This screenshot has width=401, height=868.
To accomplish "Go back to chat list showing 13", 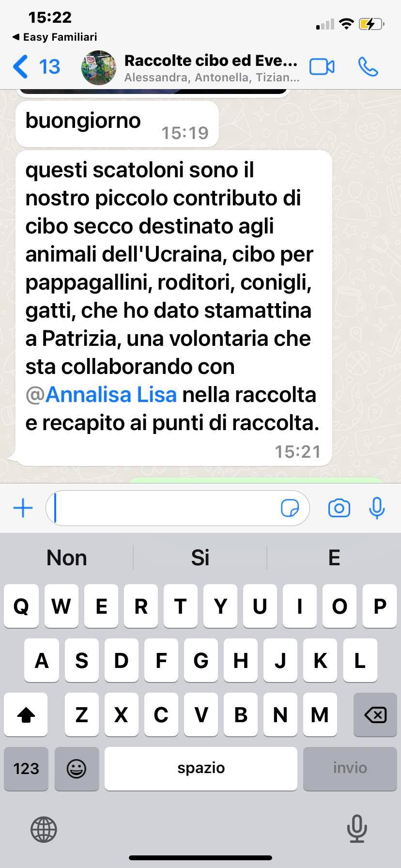I will coord(37,67).
